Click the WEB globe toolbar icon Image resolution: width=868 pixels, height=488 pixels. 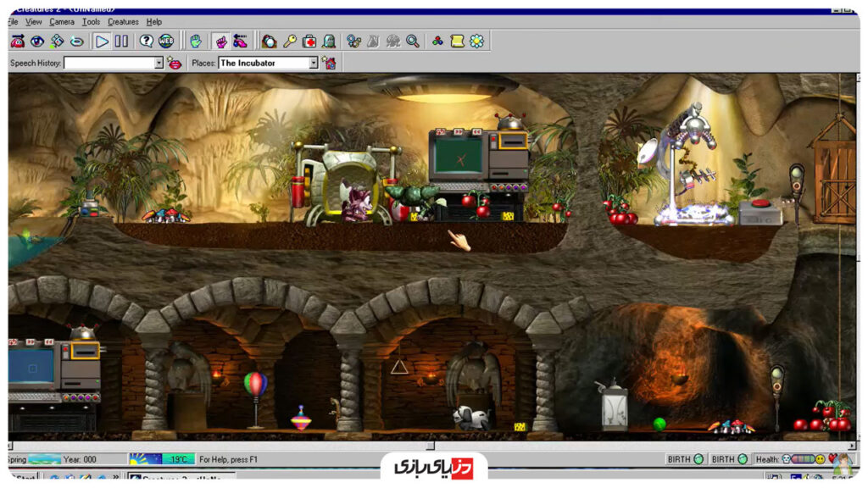tap(166, 41)
